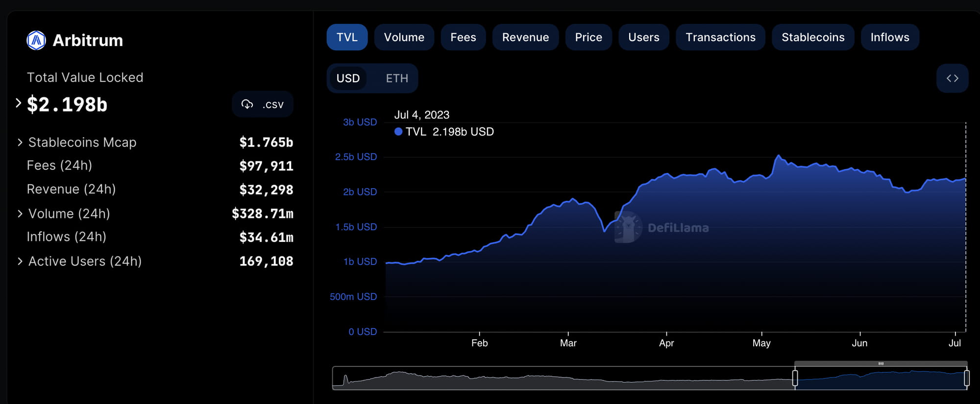Click the TVL legend dot in chart tooltip
The image size is (980, 404).
(398, 131)
